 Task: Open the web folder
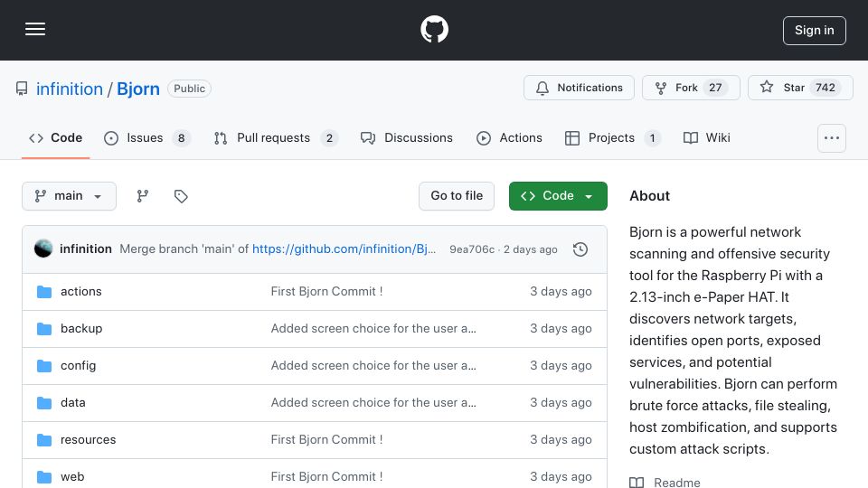pos(72,477)
